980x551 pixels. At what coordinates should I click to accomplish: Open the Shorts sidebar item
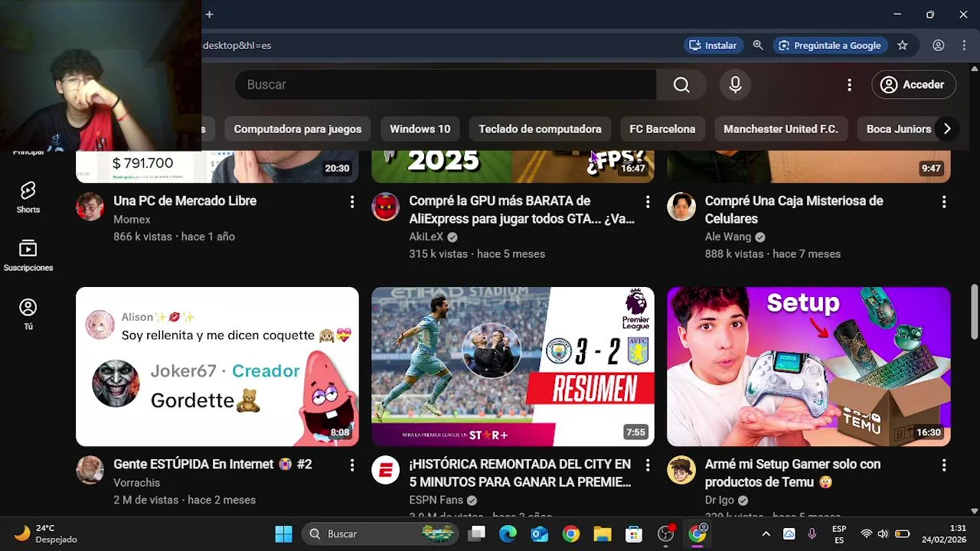[x=28, y=197]
